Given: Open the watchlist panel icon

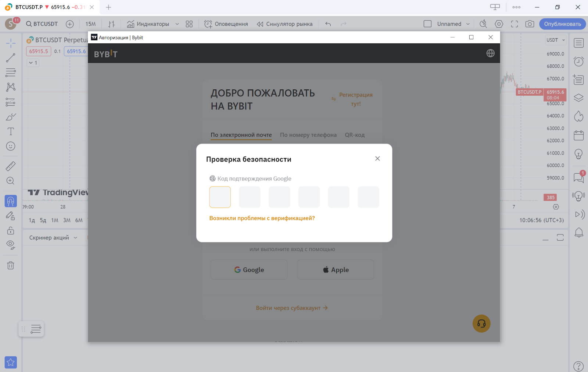Looking at the screenshot, I should point(579,43).
